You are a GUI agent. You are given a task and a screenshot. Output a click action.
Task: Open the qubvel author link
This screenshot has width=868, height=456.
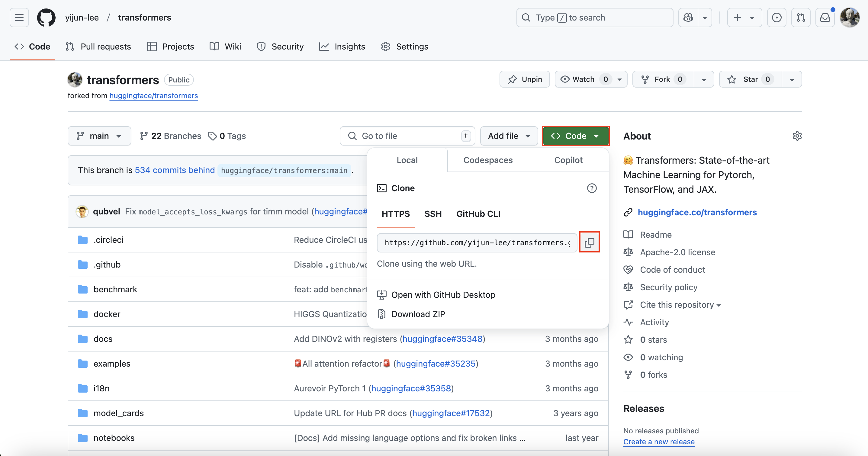(x=107, y=211)
